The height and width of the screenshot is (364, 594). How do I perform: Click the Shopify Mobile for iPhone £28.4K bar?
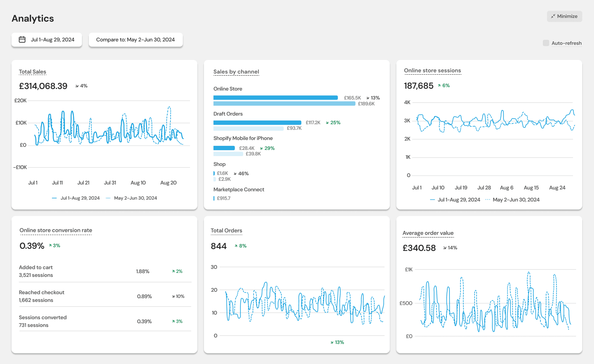pyautogui.click(x=224, y=148)
